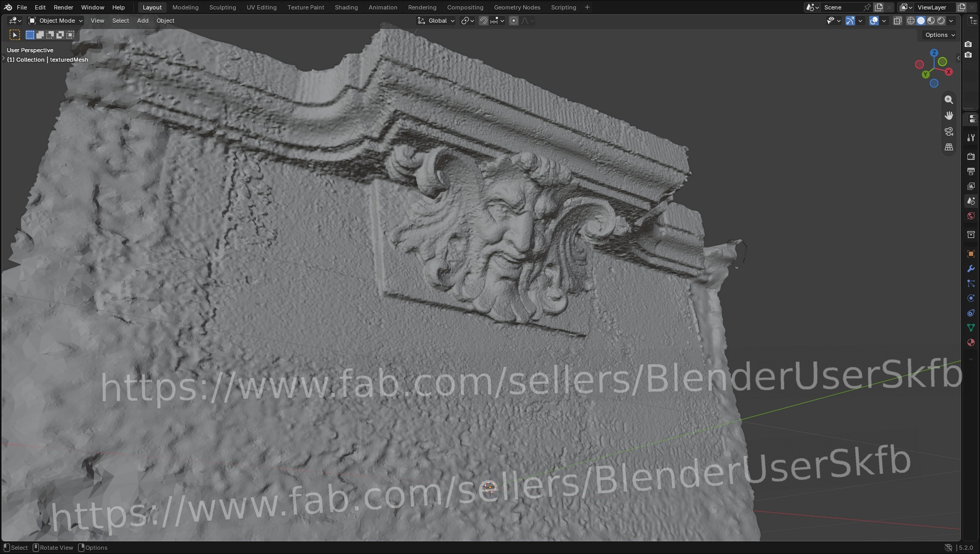Image resolution: width=980 pixels, height=554 pixels.
Task: Choose Subtract selection mode icon
Action: coord(50,35)
